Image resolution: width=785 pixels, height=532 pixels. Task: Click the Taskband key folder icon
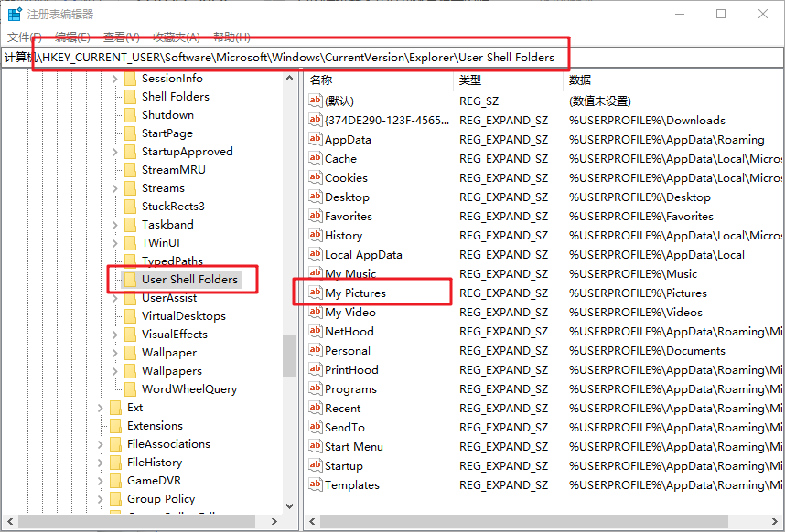(x=130, y=225)
